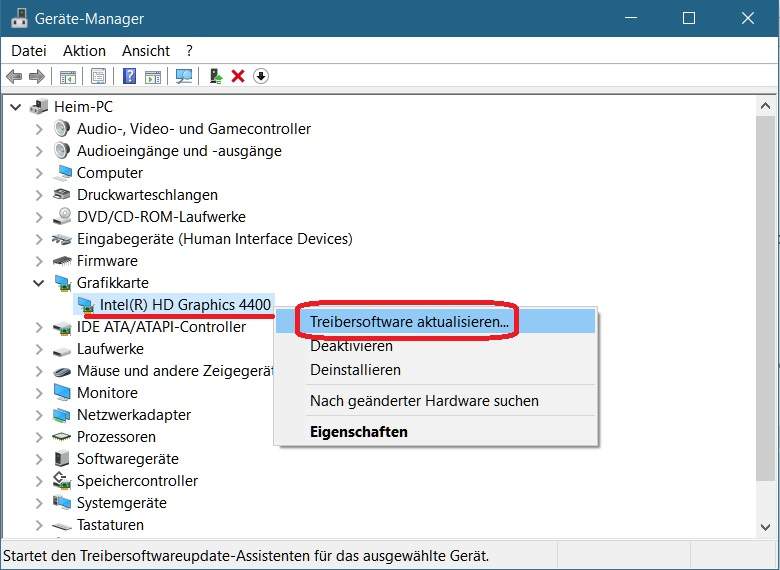Image resolution: width=780 pixels, height=570 pixels.
Task: Close the Geräte-Manager window
Action: (748, 18)
